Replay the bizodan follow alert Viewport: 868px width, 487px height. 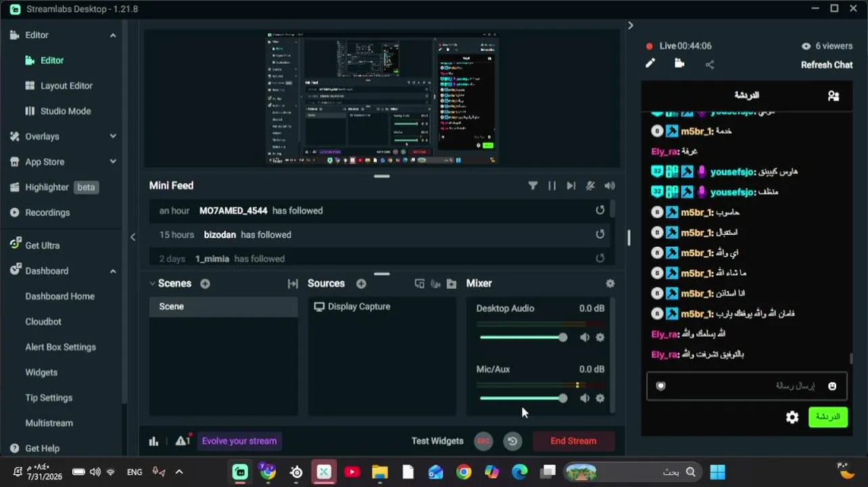600,235
